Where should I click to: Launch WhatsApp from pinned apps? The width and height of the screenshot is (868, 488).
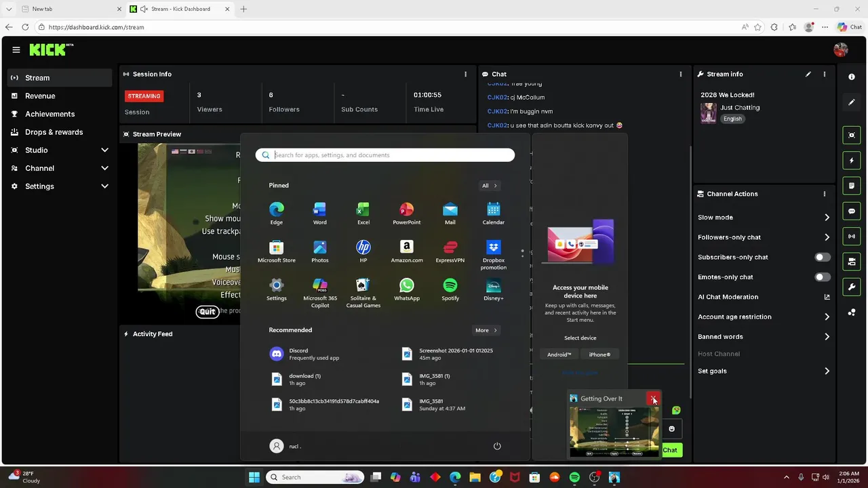(x=407, y=289)
